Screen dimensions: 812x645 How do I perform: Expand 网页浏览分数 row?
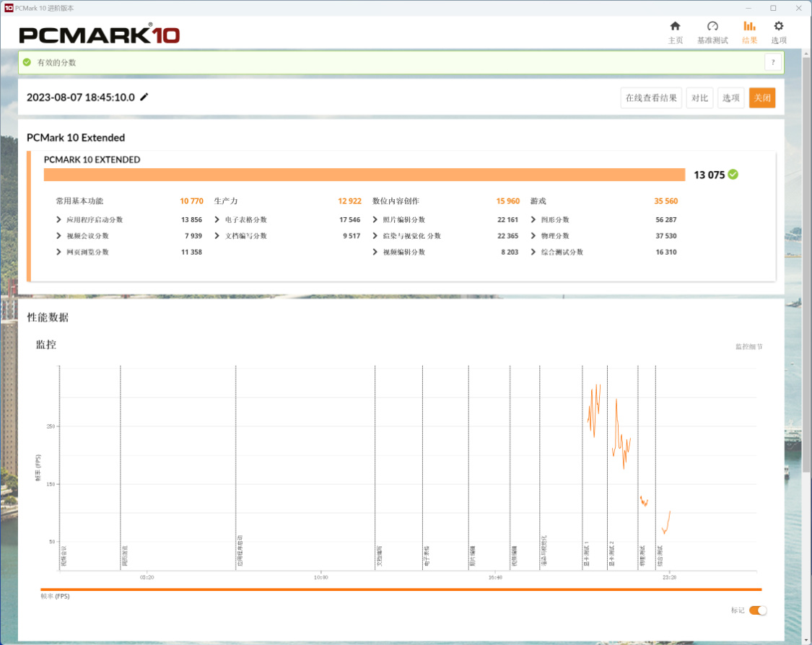[58, 252]
